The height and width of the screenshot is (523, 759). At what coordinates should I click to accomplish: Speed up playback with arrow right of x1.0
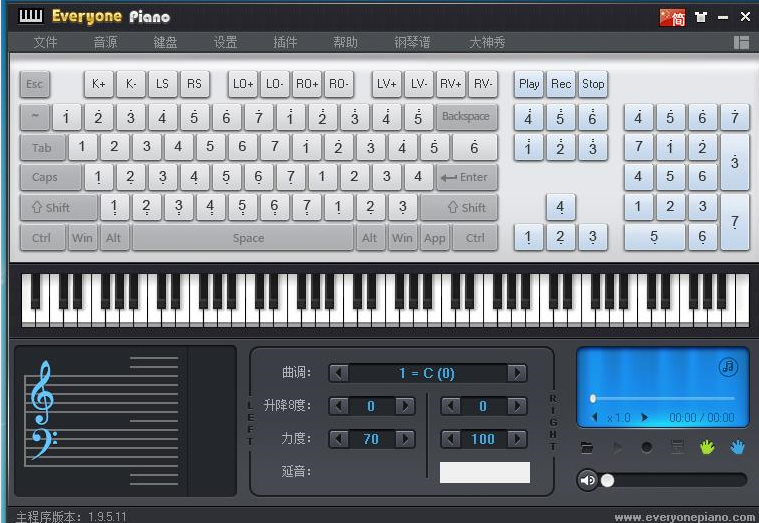click(x=644, y=417)
